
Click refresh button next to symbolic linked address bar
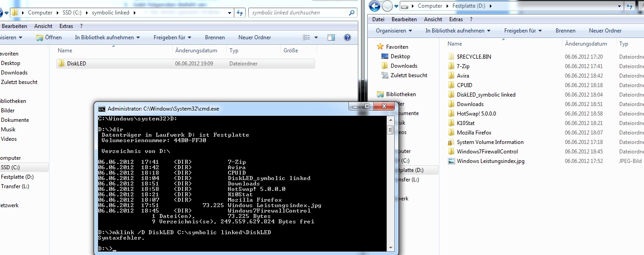pyautogui.click(x=240, y=13)
